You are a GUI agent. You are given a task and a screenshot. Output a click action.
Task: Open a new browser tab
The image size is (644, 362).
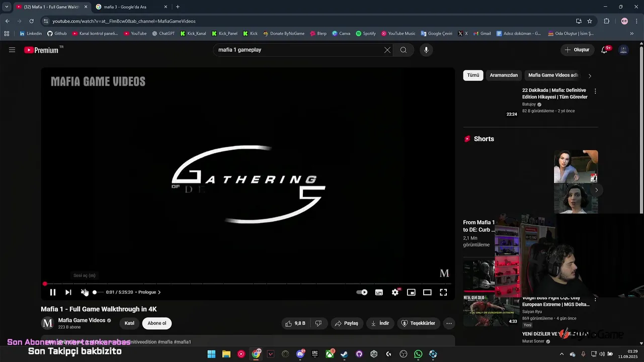click(178, 7)
